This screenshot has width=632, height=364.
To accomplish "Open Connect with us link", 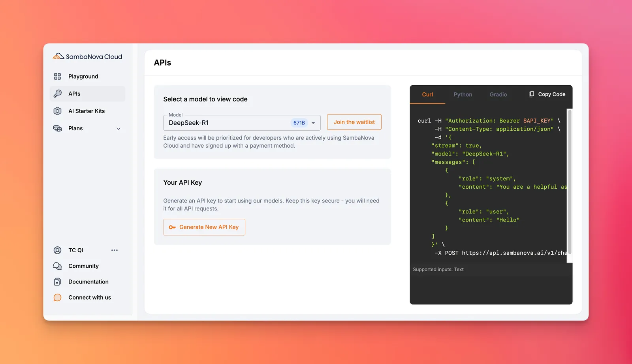I will click(x=90, y=298).
